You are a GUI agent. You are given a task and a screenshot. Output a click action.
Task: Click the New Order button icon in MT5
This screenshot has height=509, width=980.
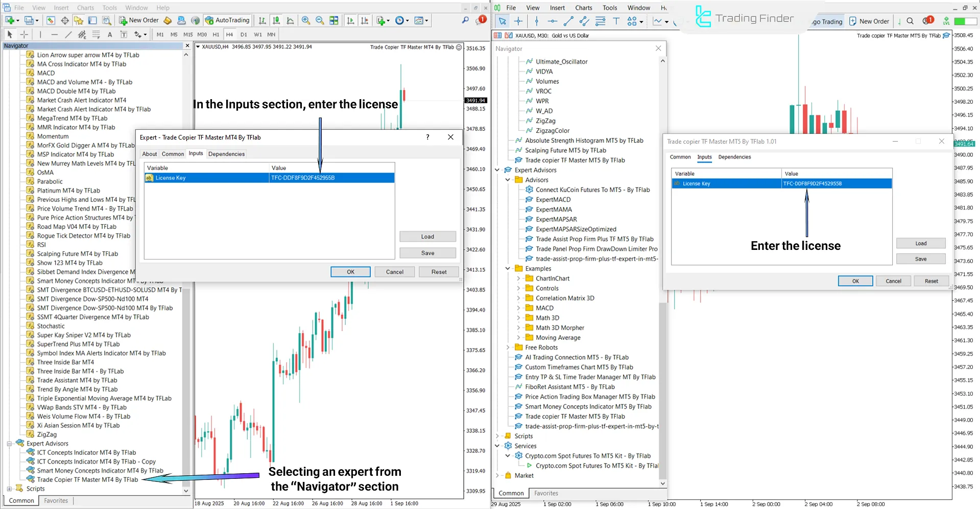(x=852, y=21)
